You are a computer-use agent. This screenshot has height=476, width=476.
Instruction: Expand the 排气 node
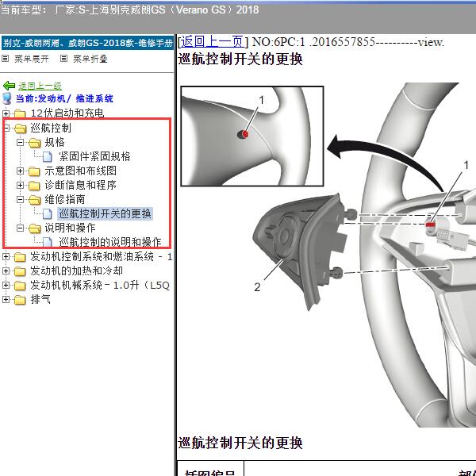click(6, 300)
